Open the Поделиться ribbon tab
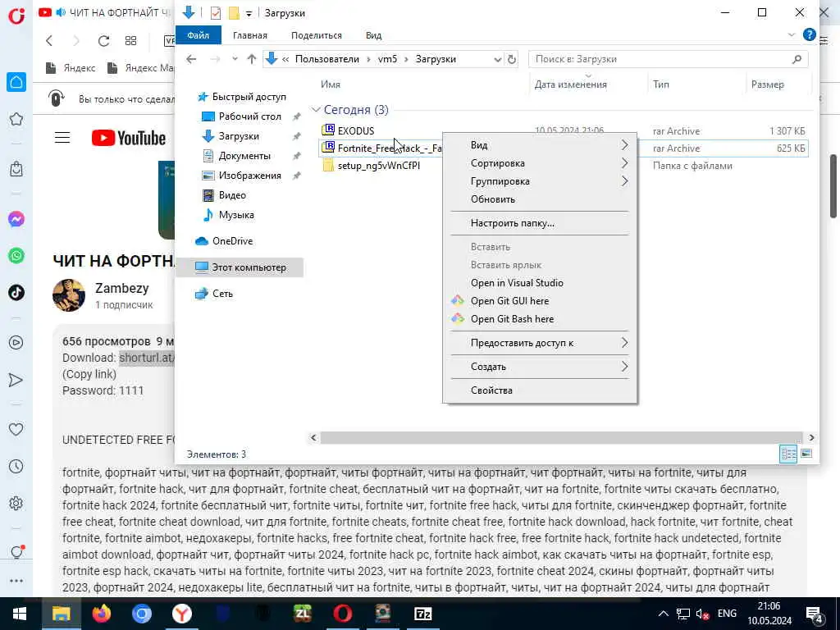840x630 pixels. (x=316, y=35)
